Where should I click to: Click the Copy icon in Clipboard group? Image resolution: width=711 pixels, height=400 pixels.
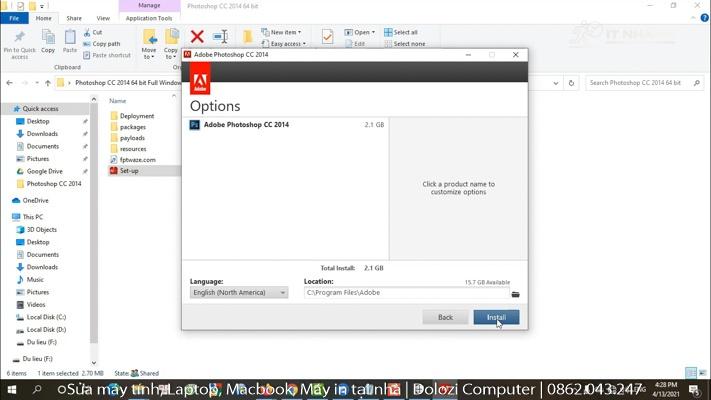point(48,40)
